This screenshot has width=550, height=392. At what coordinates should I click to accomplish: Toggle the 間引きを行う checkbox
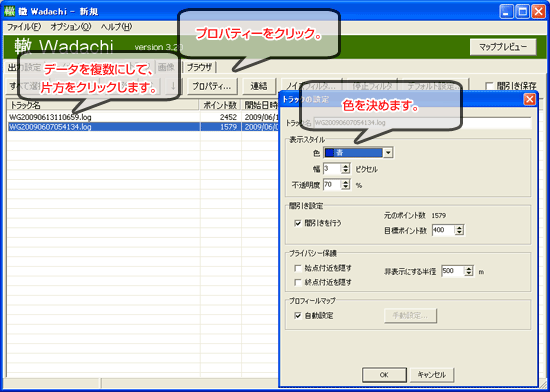pyautogui.click(x=298, y=223)
